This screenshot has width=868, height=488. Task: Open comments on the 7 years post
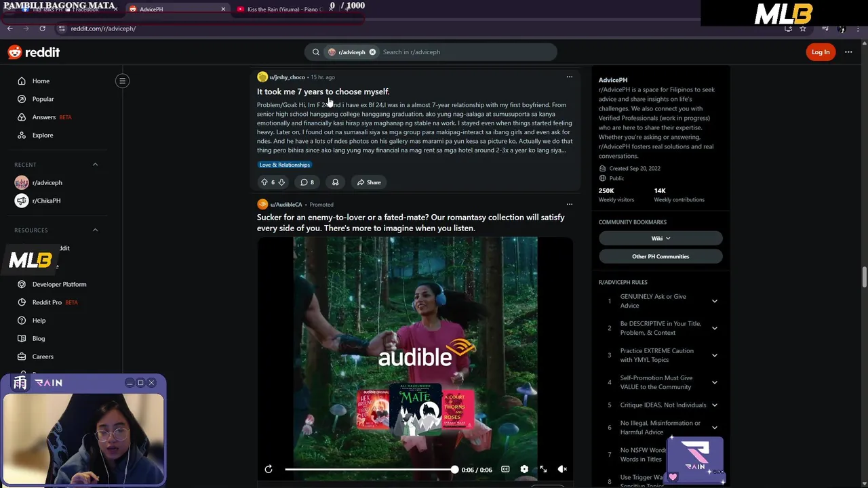307,182
